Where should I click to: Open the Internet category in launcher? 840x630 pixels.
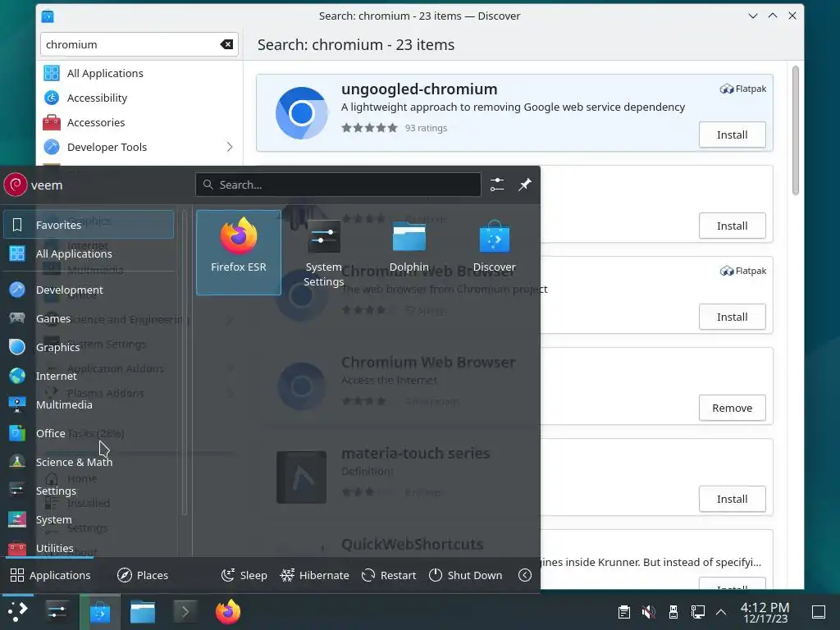click(x=89, y=376)
